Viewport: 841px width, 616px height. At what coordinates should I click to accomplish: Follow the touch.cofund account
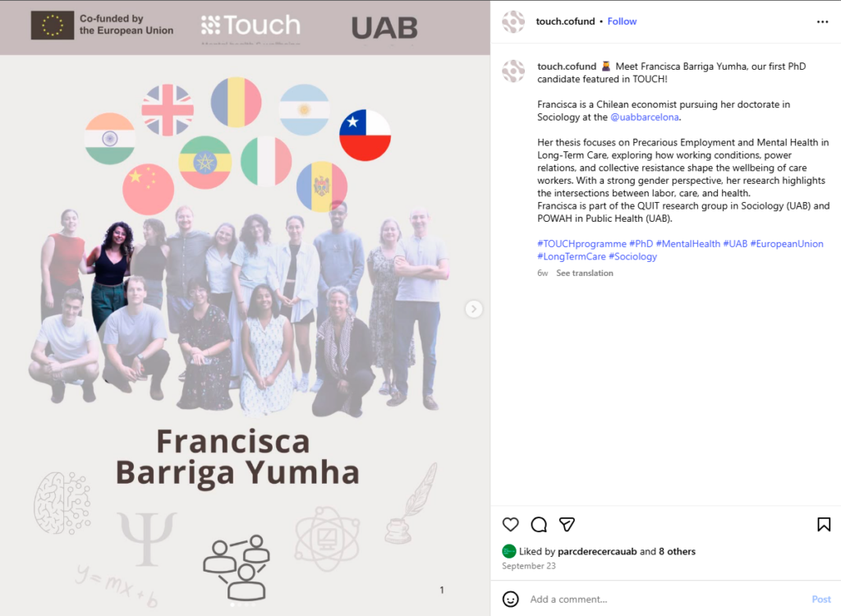622,21
